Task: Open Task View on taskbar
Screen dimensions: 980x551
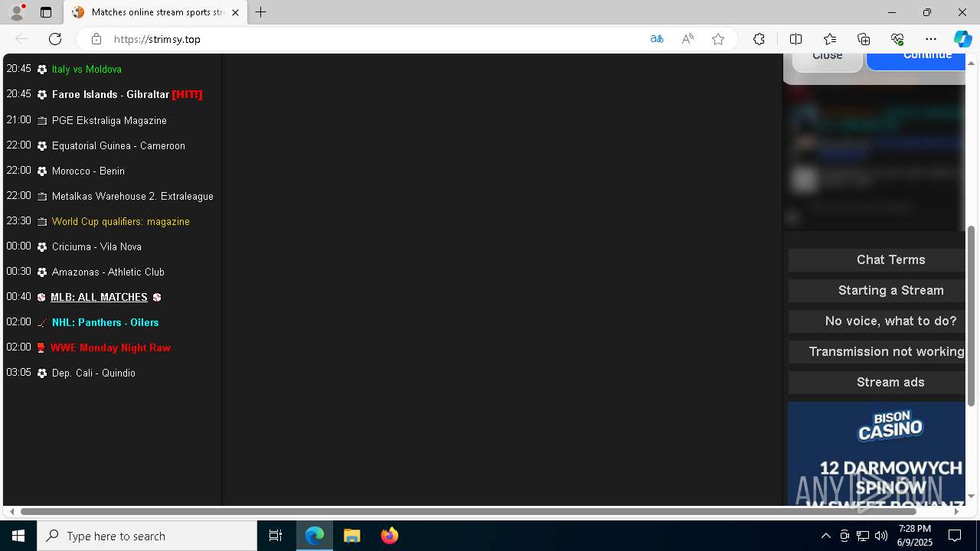Action: 276,536
